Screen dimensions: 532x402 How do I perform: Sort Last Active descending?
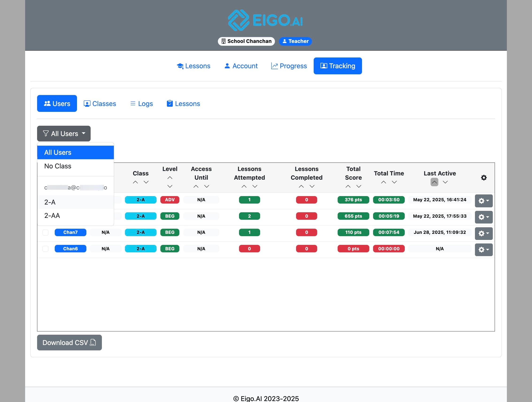tap(445, 182)
